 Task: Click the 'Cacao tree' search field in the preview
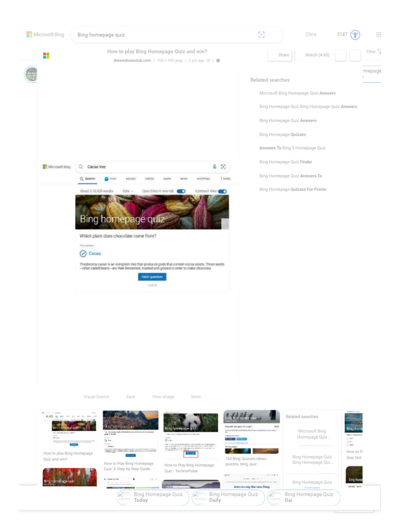[x=152, y=167]
